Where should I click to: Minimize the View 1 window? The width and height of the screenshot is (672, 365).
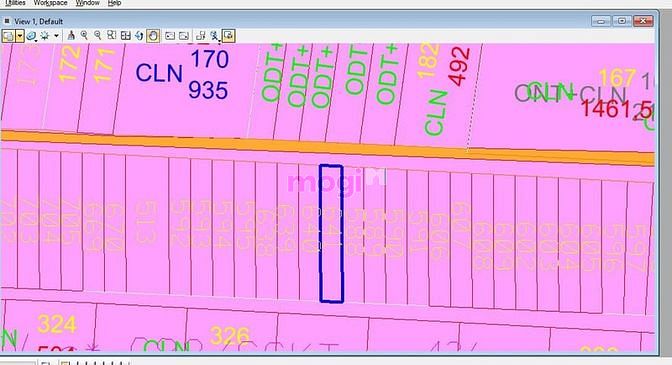coord(601,21)
